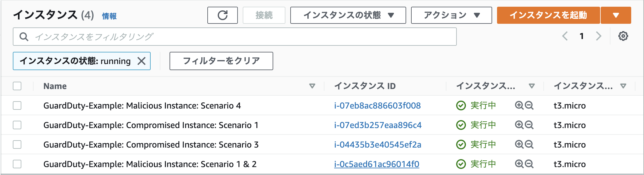644x175 pixels.
Task: Open instance i-07eb8ac886603f008
Action: (x=377, y=105)
